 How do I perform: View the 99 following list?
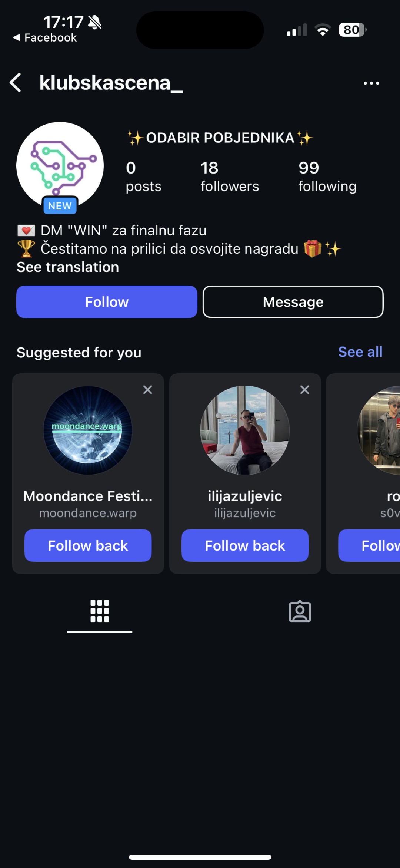327,176
